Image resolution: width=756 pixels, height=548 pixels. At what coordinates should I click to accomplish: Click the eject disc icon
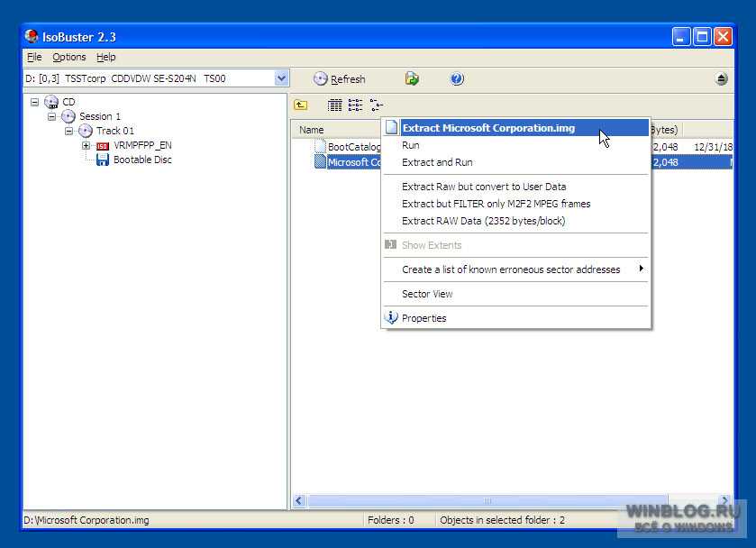(x=721, y=78)
